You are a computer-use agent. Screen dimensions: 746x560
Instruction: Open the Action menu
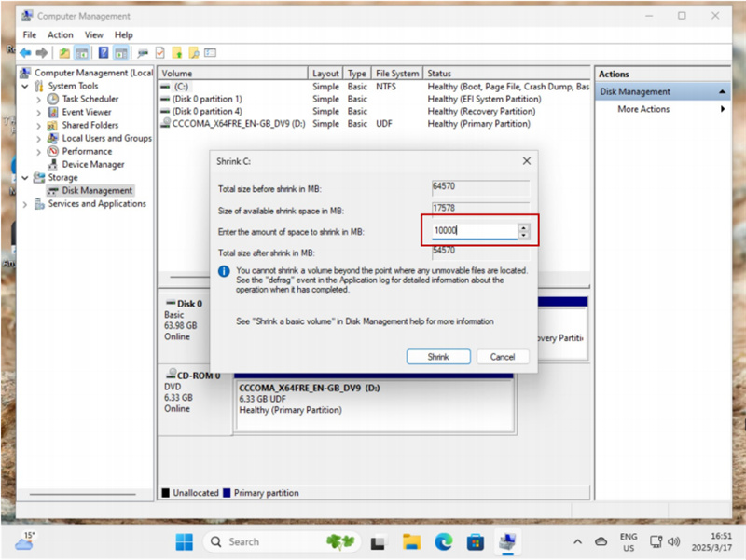(61, 34)
